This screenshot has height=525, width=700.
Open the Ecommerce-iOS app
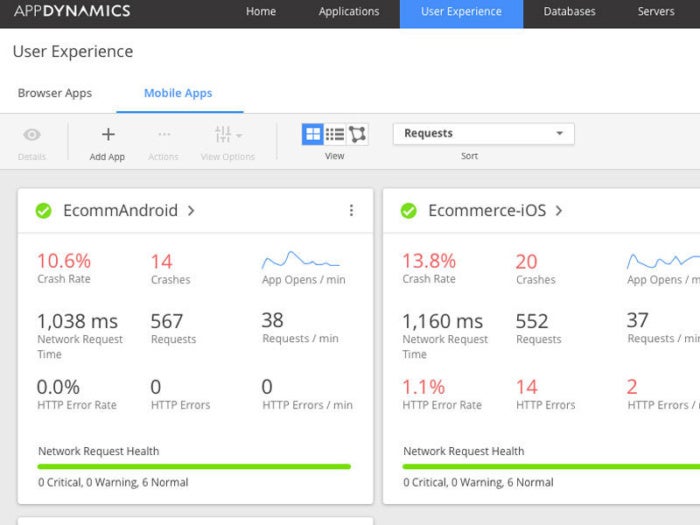point(487,210)
